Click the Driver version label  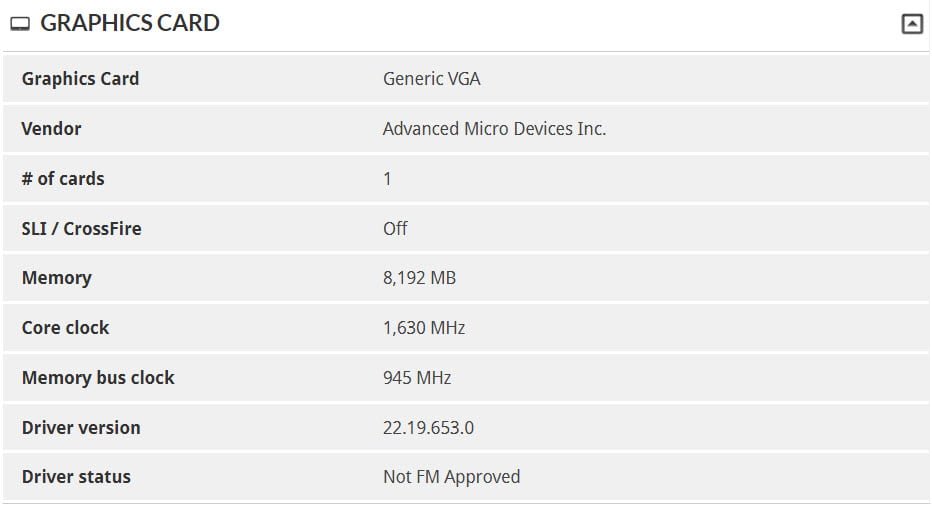[81, 427]
